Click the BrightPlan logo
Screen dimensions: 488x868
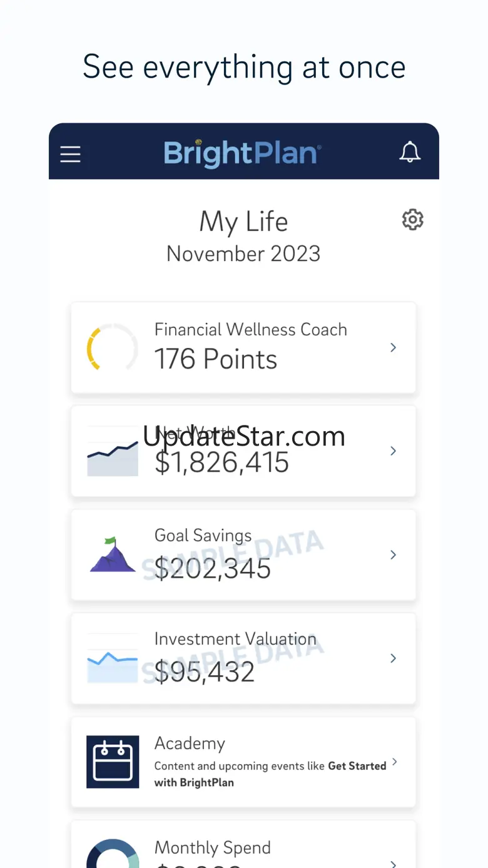[243, 153]
